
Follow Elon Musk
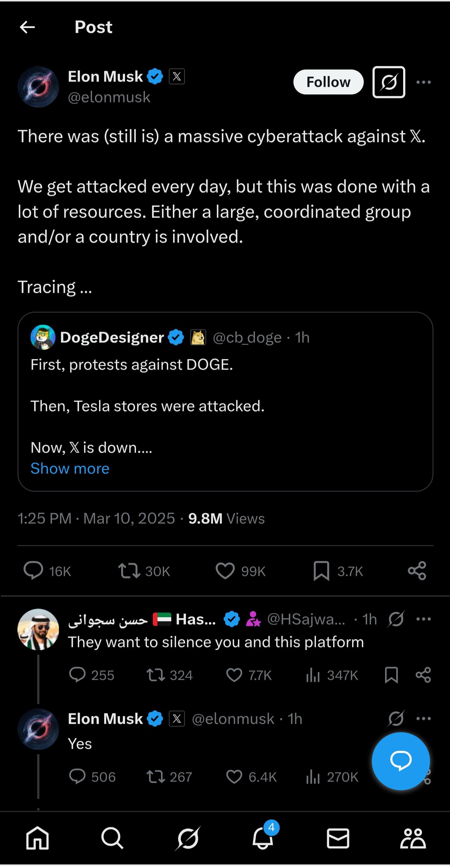tap(328, 82)
